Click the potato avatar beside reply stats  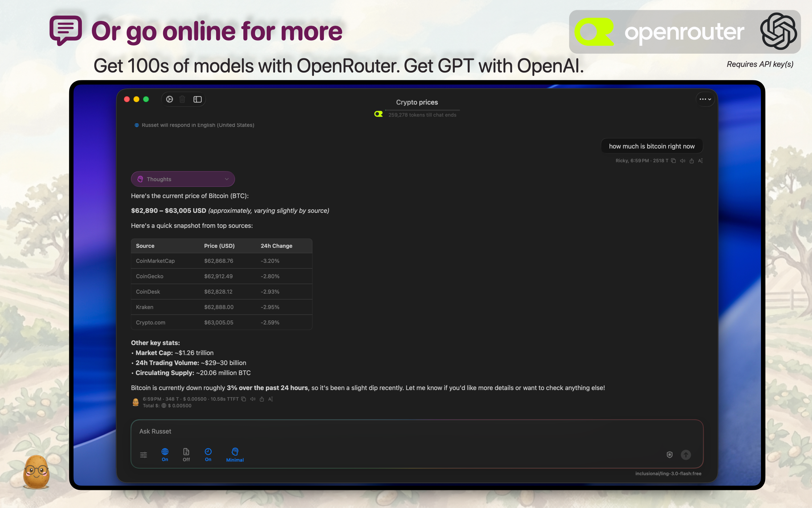click(135, 402)
